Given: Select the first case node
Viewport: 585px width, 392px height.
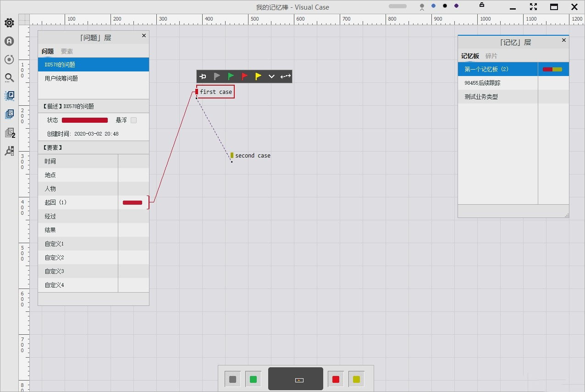Looking at the screenshot, I should coord(215,92).
